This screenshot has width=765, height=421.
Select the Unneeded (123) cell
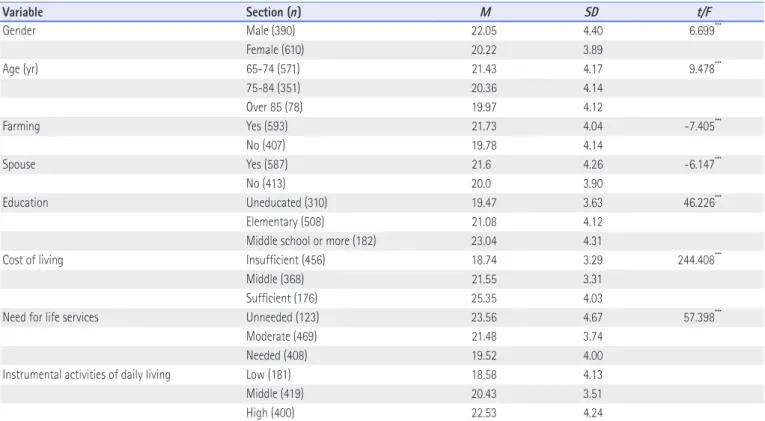click(282, 317)
